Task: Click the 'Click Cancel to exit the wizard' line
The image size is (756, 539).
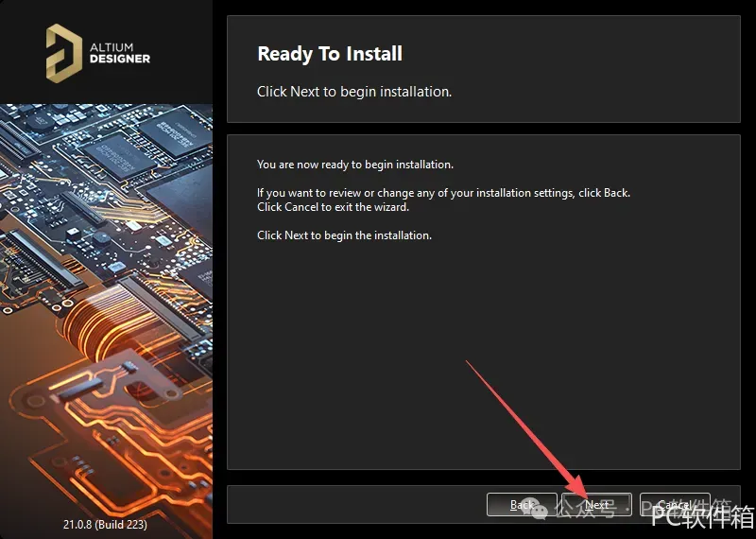Action: [333, 207]
